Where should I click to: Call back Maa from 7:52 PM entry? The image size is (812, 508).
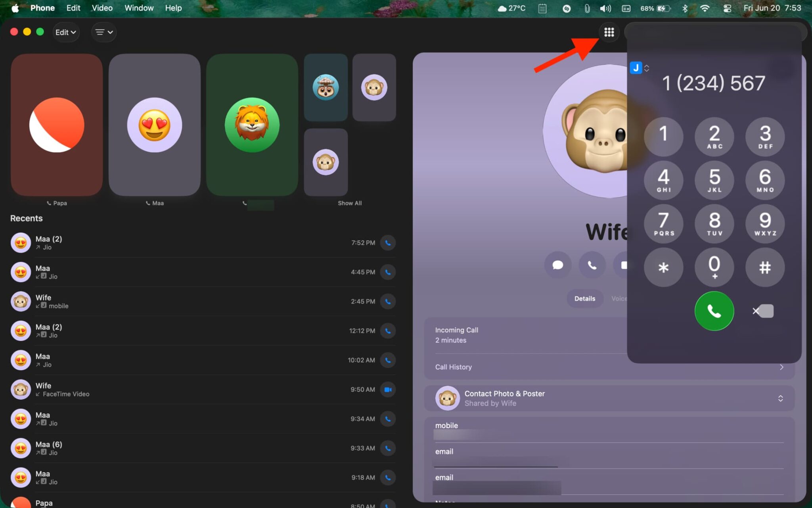[388, 243]
